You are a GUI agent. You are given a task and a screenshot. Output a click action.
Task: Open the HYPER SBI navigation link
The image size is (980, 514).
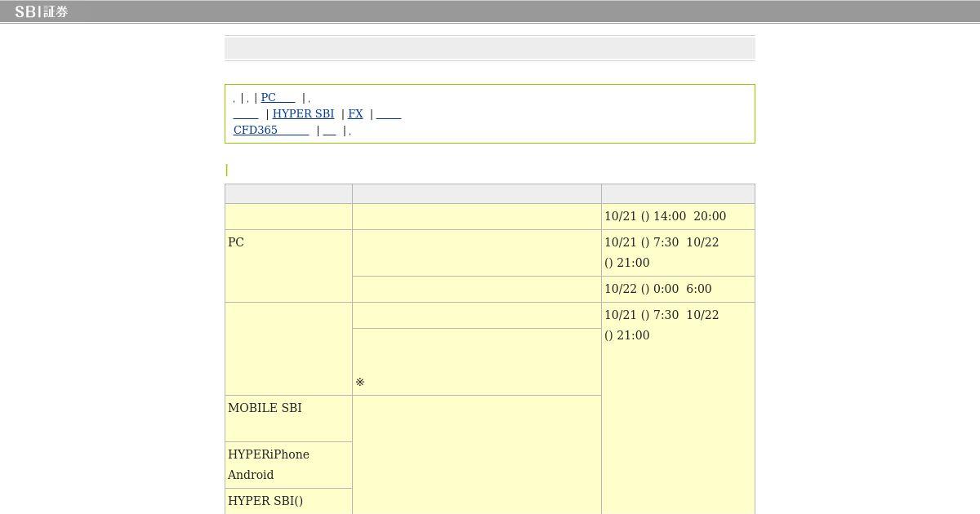[x=303, y=113]
